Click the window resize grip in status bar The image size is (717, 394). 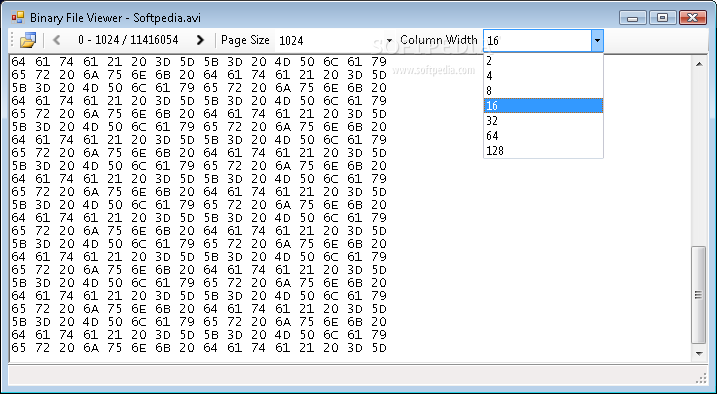coord(701,377)
